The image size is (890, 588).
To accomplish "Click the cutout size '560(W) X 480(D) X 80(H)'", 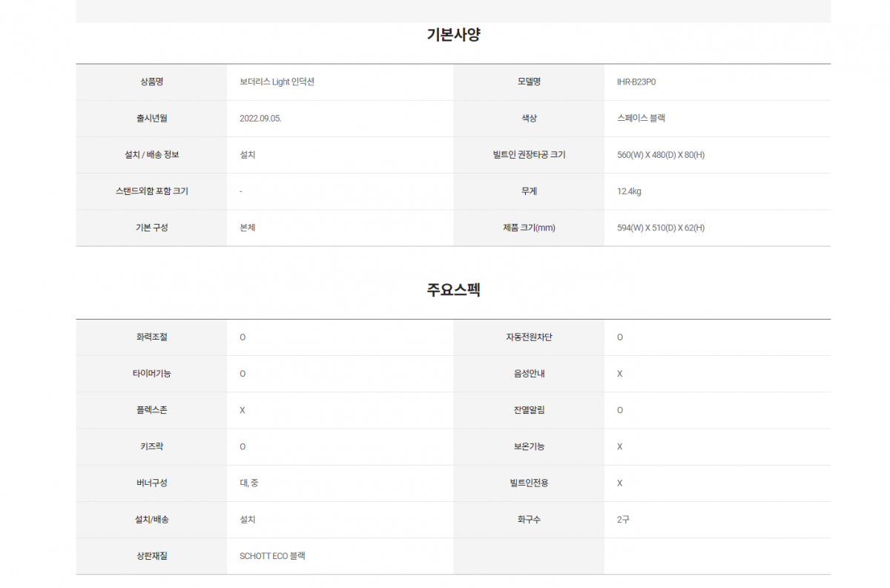I will 661,155.
